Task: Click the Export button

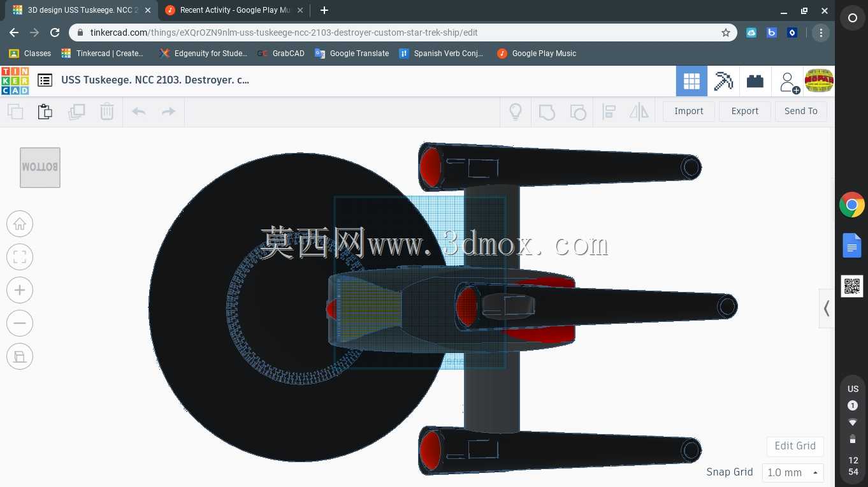Action: (745, 111)
